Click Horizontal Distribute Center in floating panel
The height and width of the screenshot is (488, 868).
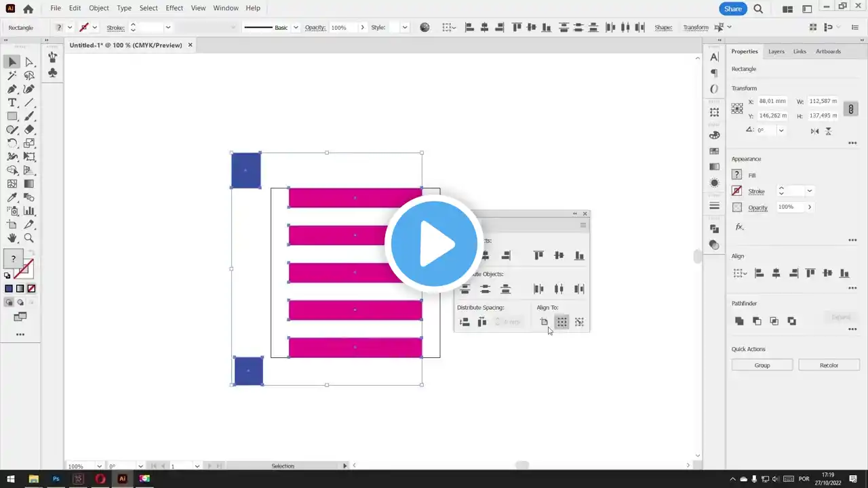(x=559, y=289)
